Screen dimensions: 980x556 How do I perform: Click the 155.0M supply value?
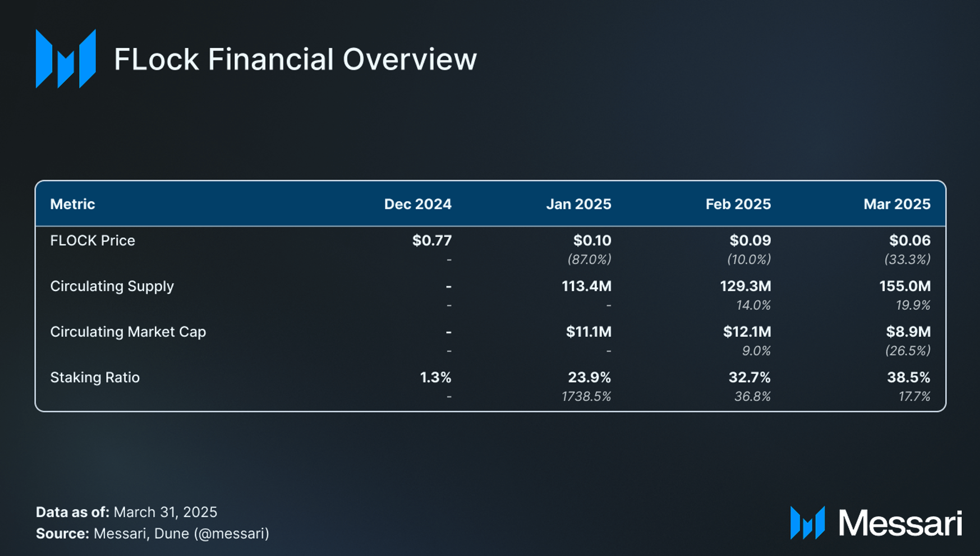pos(905,286)
